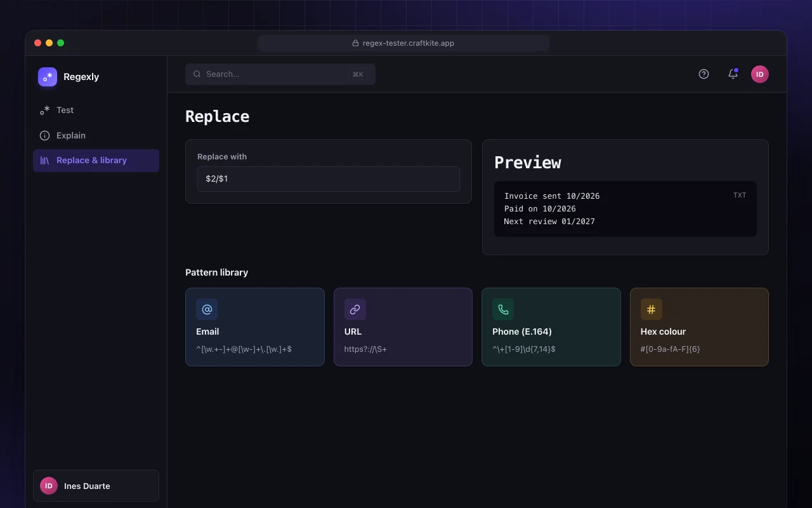Click the URL pattern link icon

355,309
